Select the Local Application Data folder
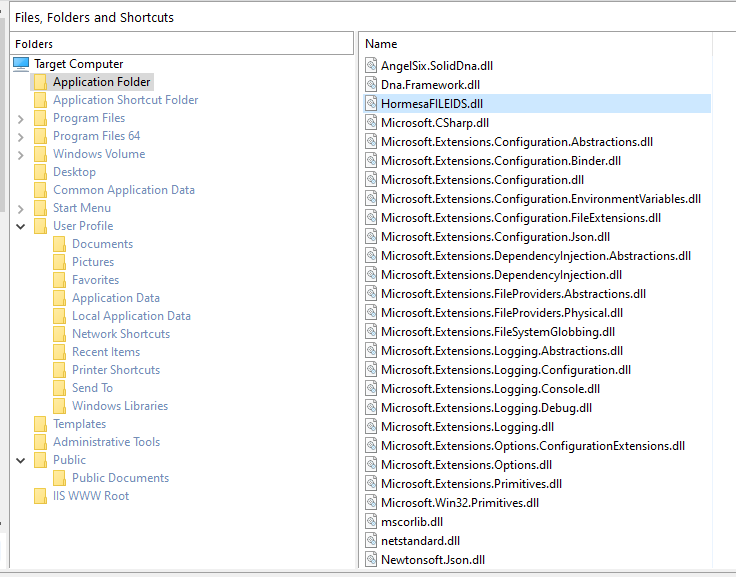736x577 pixels. [x=131, y=316]
